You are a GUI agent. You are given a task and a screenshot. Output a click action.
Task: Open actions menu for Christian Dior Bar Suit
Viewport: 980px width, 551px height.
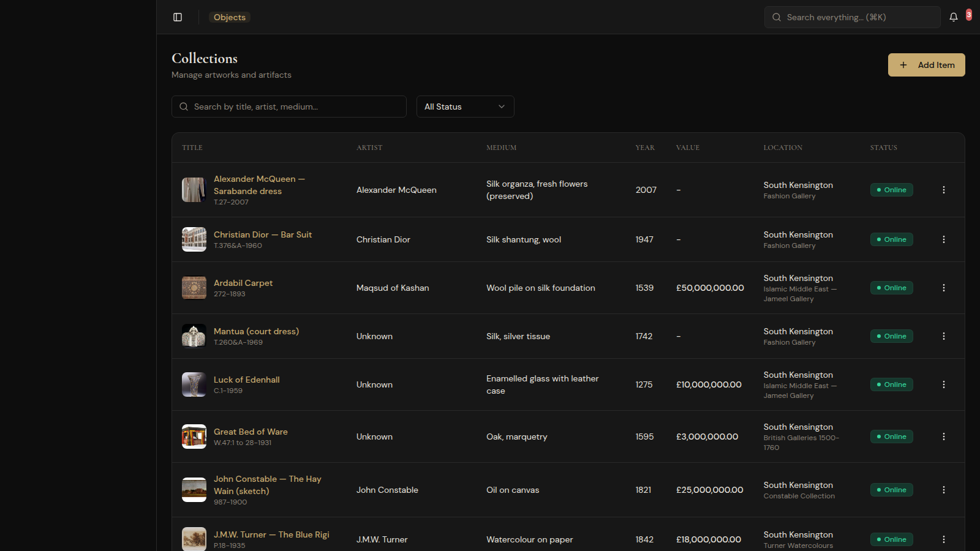pos(943,239)
